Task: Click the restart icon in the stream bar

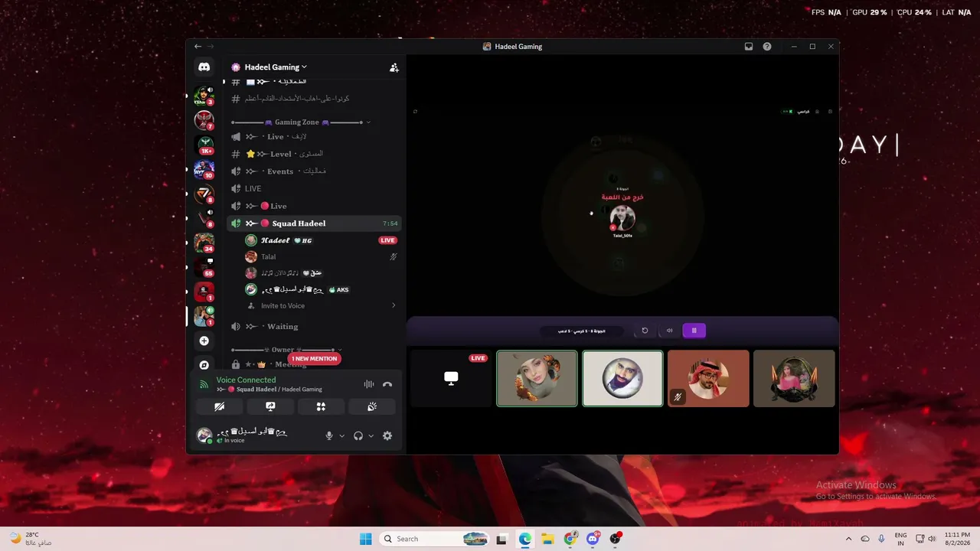Action: click(x=645, y=331)
